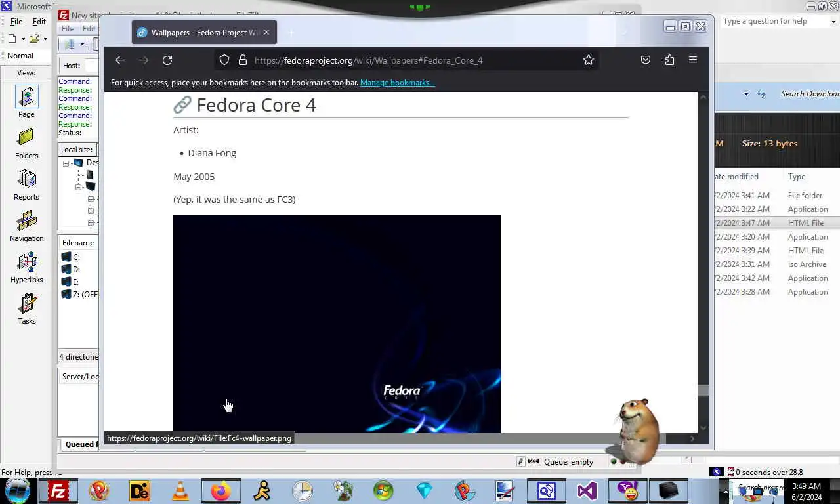Select the 3:47 AM HTML File row in Explorer
The width and height of the screenshot is (840, 504).
(777, 223)
